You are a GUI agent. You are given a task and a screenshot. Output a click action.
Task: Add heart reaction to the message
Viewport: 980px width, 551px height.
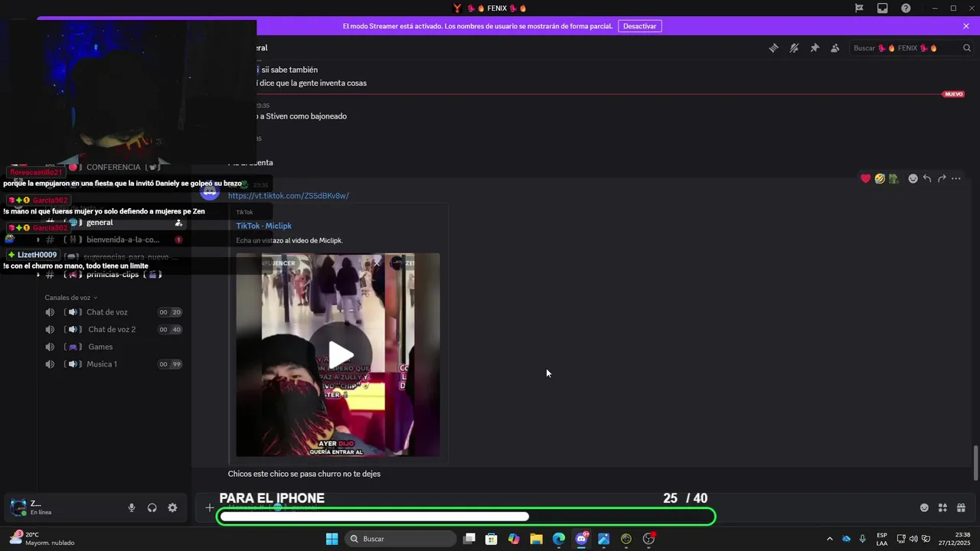(865, 178)
